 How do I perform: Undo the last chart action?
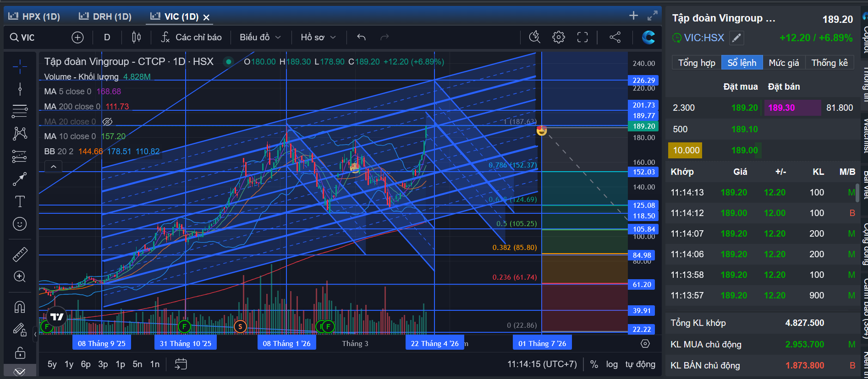point(361,37)
